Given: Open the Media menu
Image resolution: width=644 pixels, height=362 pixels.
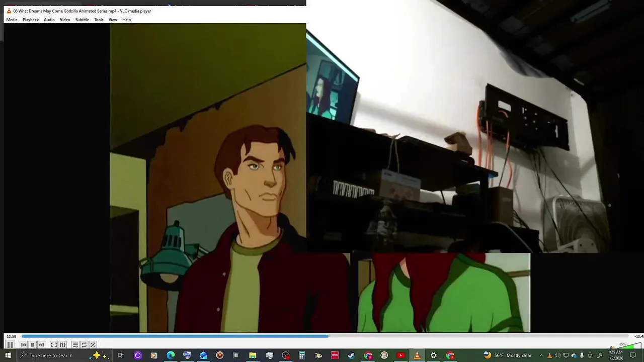Looking at the screenshot, I should [x=12, y=20].
